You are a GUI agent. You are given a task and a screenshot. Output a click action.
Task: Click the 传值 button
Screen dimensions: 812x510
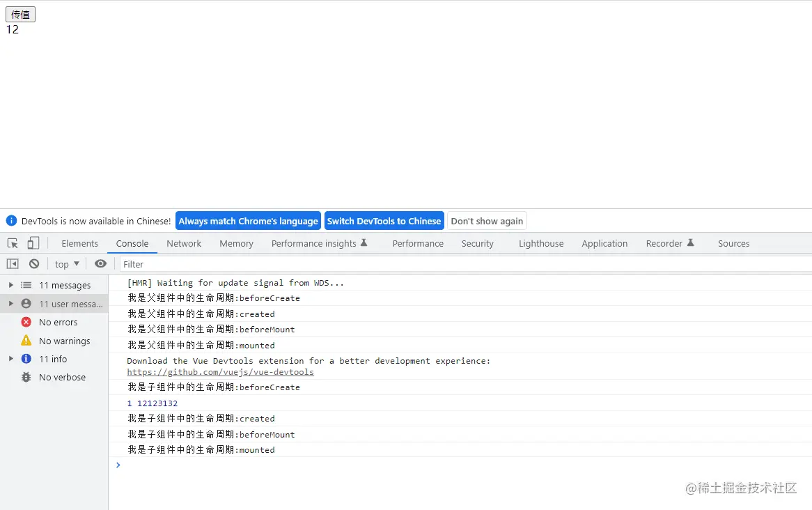[x=20, y=14]
